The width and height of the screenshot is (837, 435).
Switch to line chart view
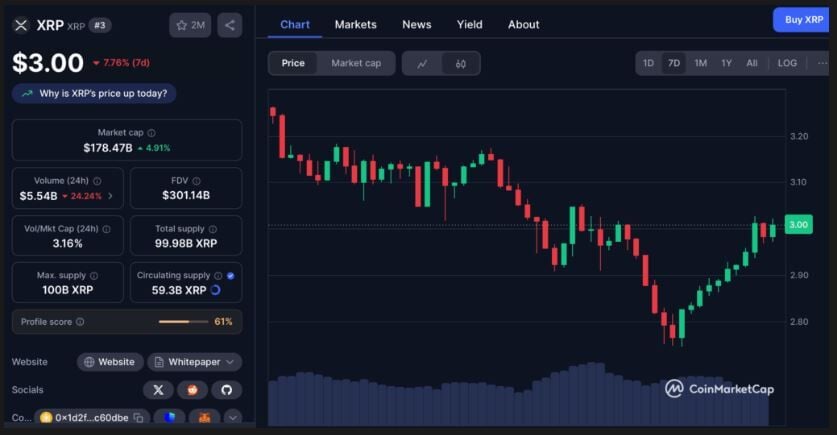pos(422,63)
